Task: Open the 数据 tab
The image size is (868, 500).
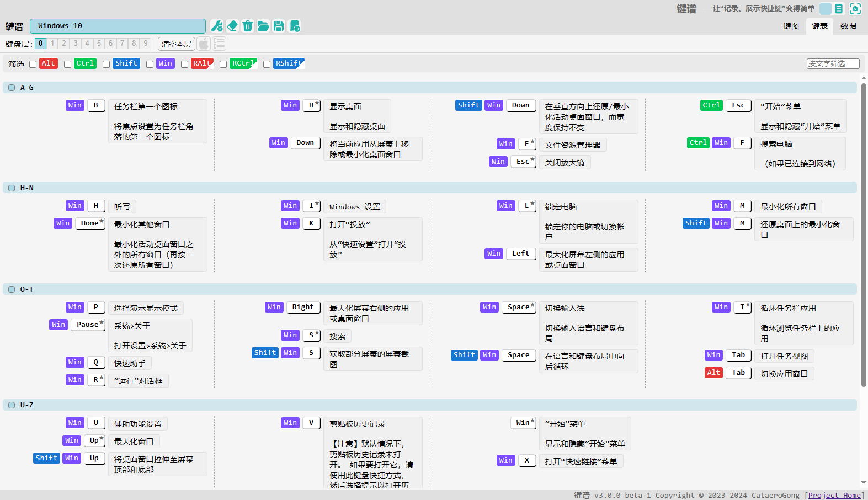Action: (x=848, y=26)
